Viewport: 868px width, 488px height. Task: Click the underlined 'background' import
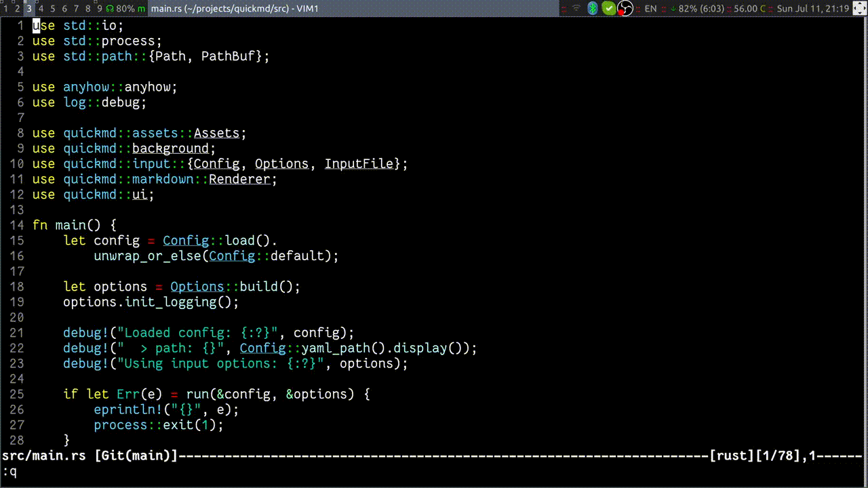[170, 148]
